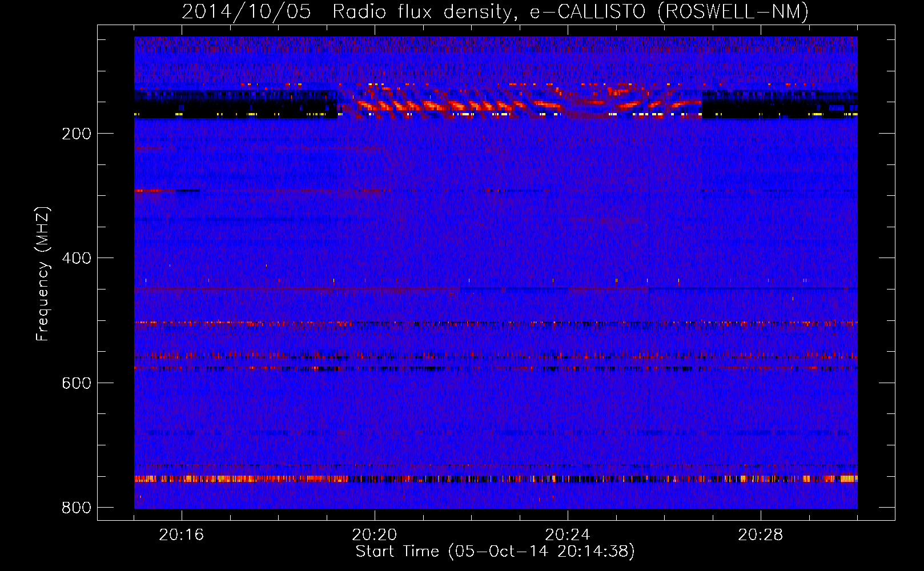Click the 600 frequency tick label

77,383
